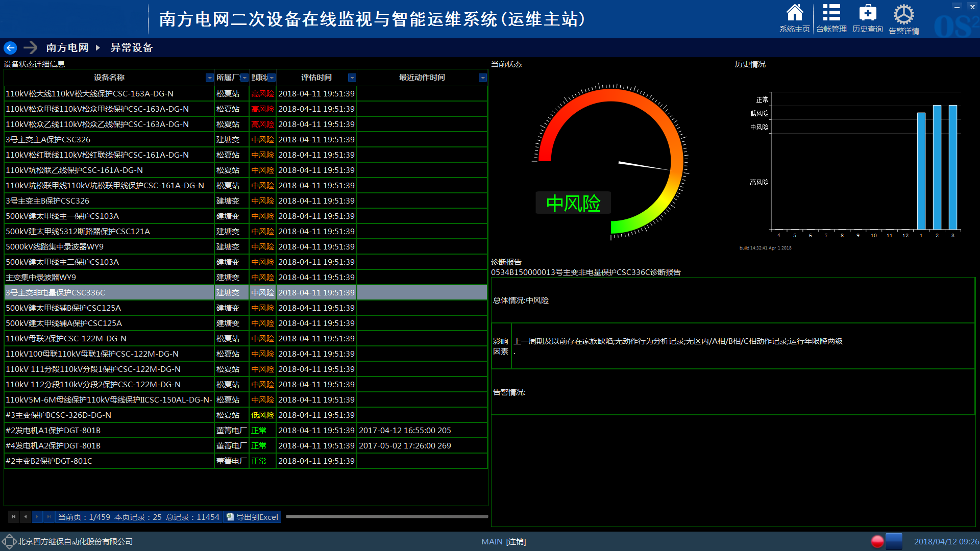Go to next page of records
This screenshot has width=980, height=551.
pos(37,517)
